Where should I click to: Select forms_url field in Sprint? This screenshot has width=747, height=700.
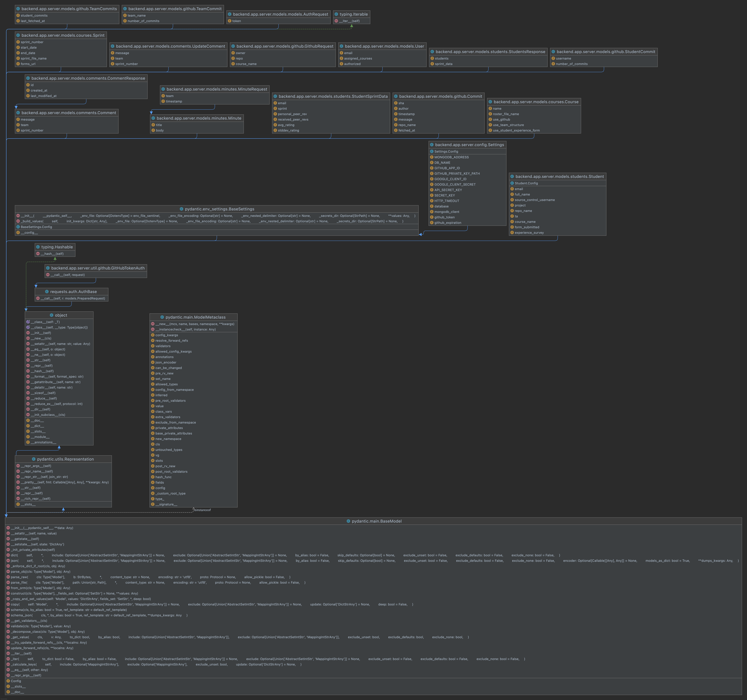(x=28, y=64)
